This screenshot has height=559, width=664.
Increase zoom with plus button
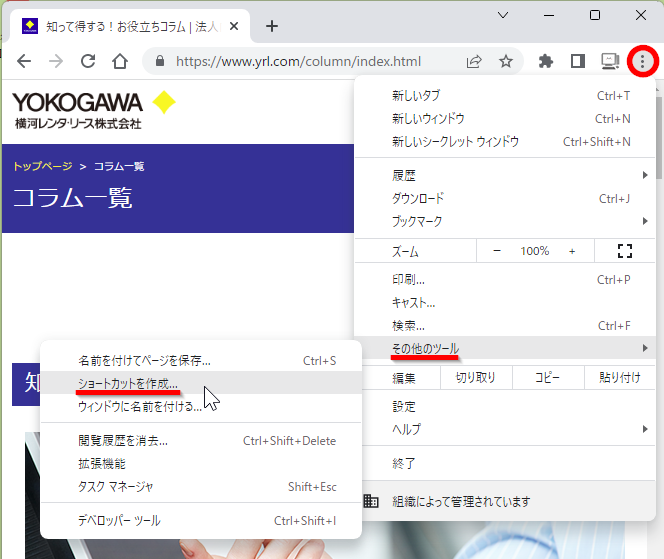point(572,252)
